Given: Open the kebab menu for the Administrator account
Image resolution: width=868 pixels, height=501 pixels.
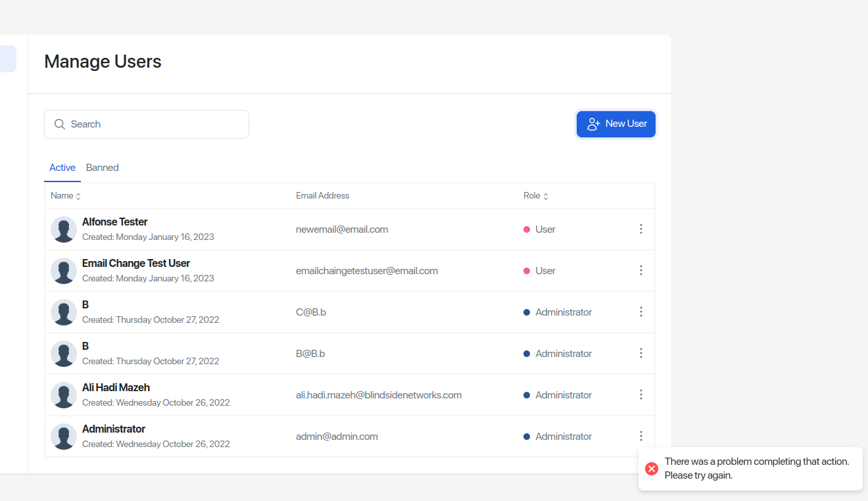Looking at the screenshot, I should [x=641, y=436].
